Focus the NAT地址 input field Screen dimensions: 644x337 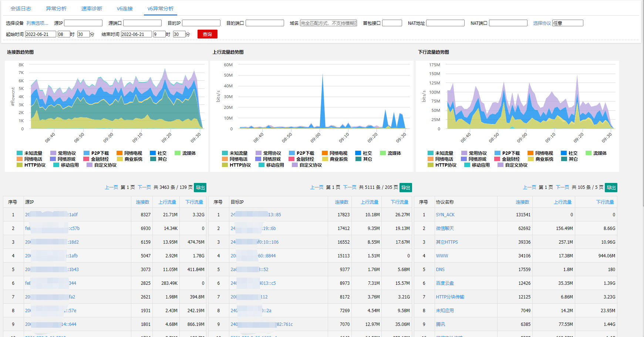point(445,23)
